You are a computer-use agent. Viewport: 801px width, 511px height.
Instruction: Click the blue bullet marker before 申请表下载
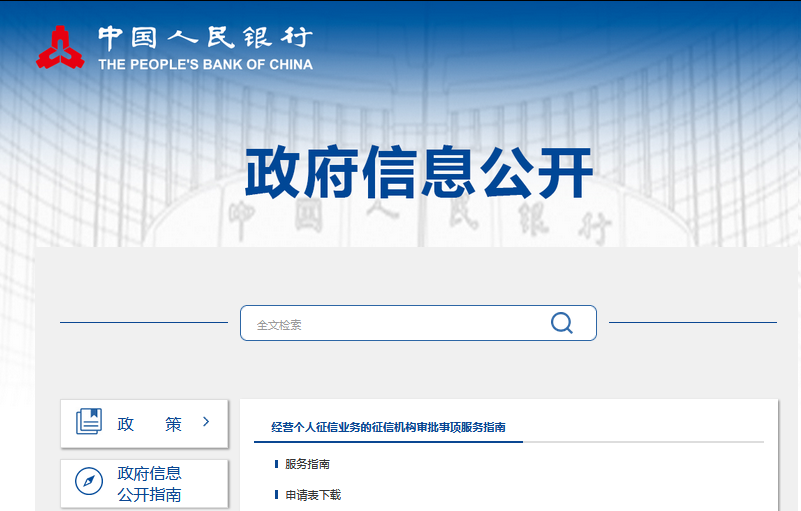pyautogui.click(x=276, y=495)
